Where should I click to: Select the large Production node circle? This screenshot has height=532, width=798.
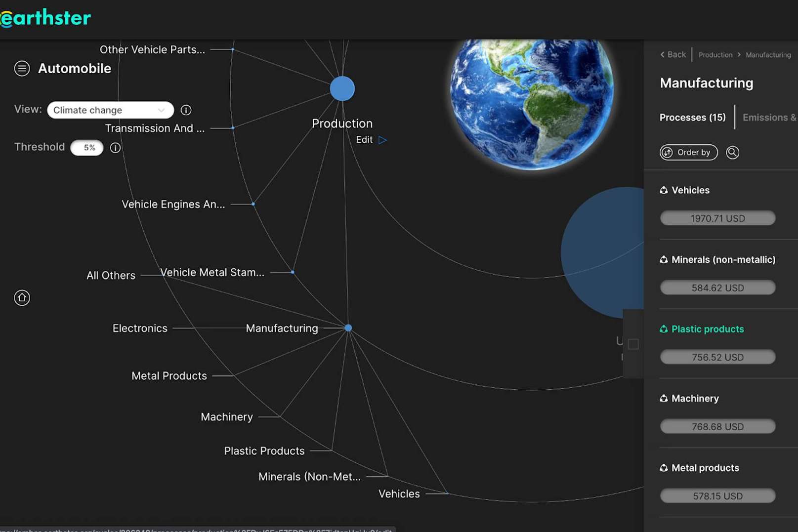342,89
